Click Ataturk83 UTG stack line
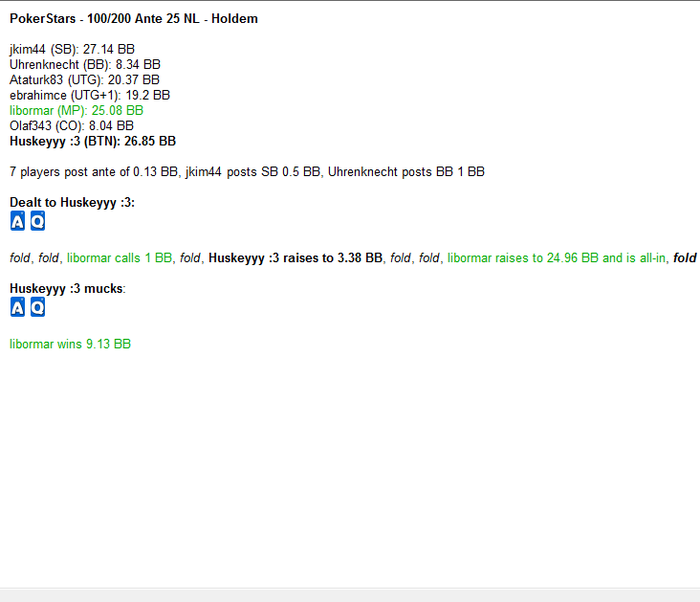 click(x=84, y=80)
